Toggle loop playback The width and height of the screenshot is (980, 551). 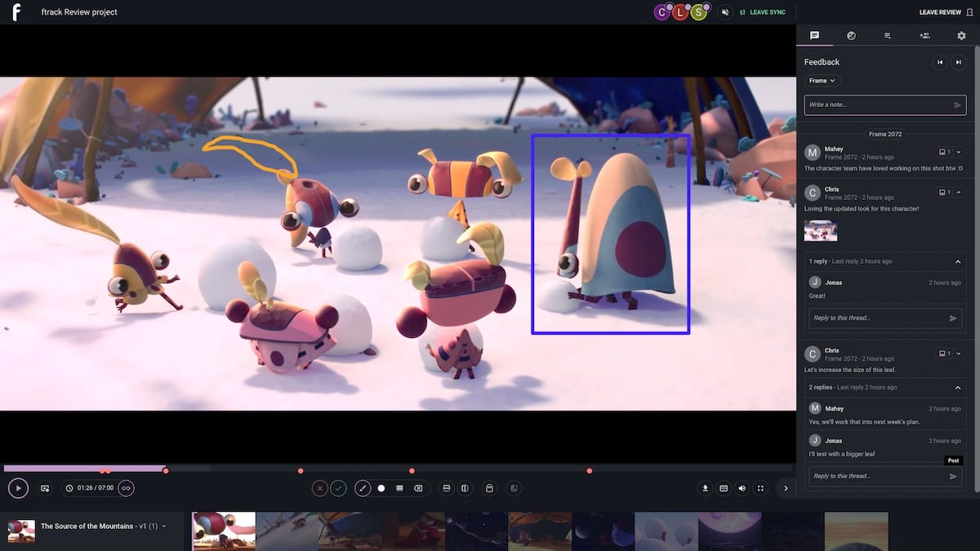126,488
